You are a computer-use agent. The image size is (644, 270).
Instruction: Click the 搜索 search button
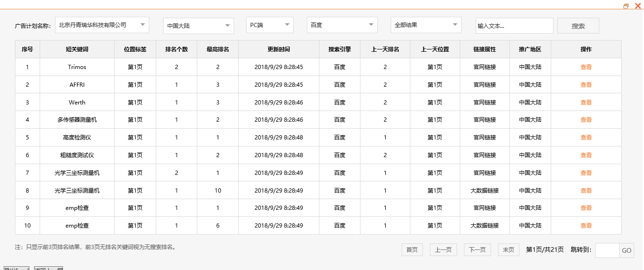(x=578, y=25)
